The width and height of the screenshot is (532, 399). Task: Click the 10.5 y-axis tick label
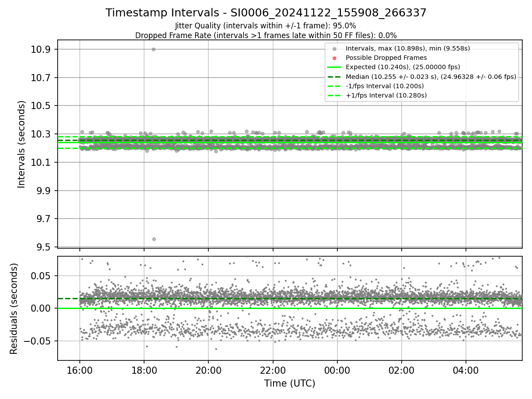click(40, 106)
